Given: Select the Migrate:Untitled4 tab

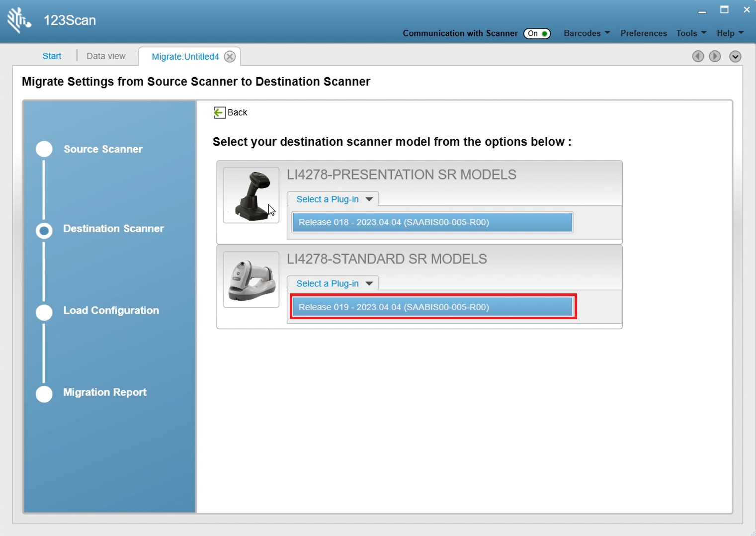Looking at the screenshot, I should coord(185,57).
